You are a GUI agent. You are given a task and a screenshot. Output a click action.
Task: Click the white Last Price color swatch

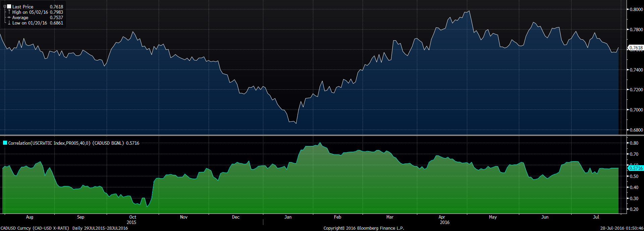coord(9,6)
